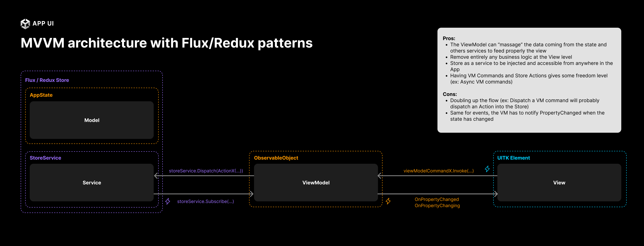644x246 pixels.
Task: Select the Service box
Action: (x=91, y=183)
